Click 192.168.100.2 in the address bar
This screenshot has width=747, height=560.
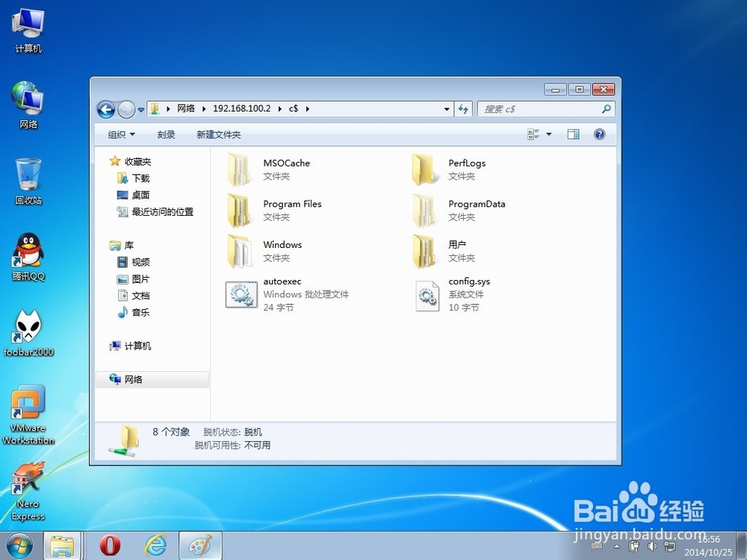(241, 108)
